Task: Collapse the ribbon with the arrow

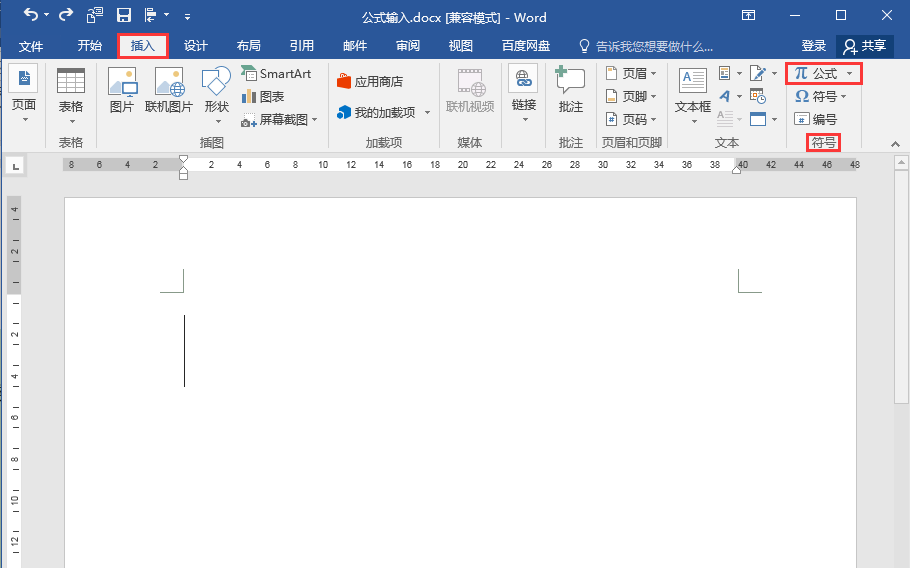Action: click(895, 144)
